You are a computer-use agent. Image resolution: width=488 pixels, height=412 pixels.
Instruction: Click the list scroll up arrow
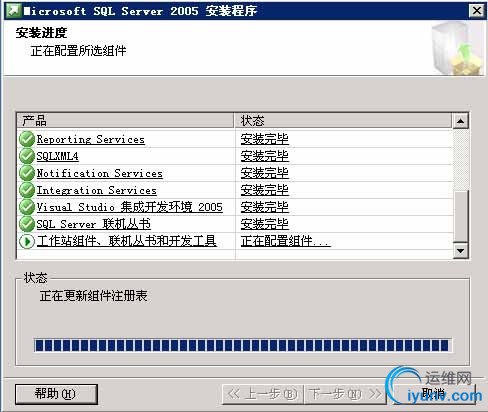tap(460, 121)
